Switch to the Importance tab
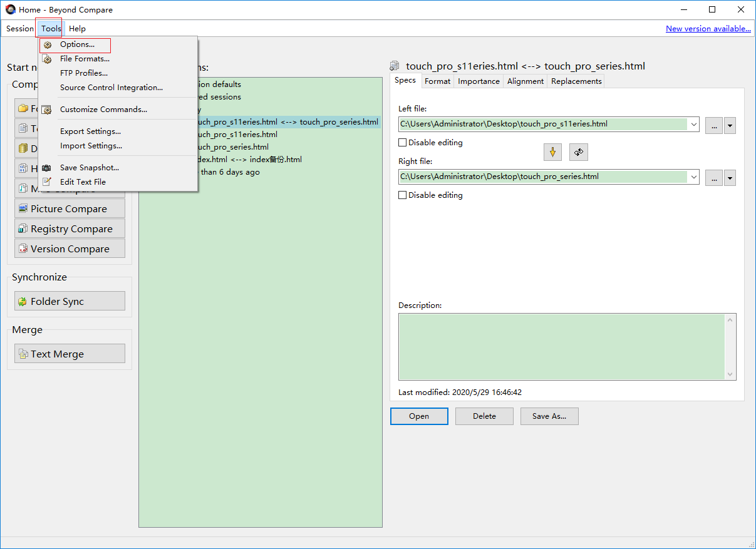 click(x=479, y=81)
